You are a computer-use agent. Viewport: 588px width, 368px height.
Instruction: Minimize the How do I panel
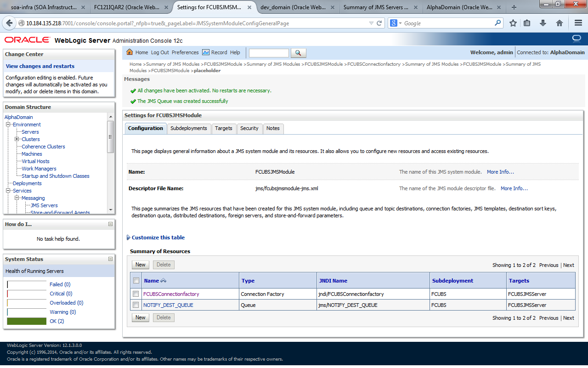[110, 224]
